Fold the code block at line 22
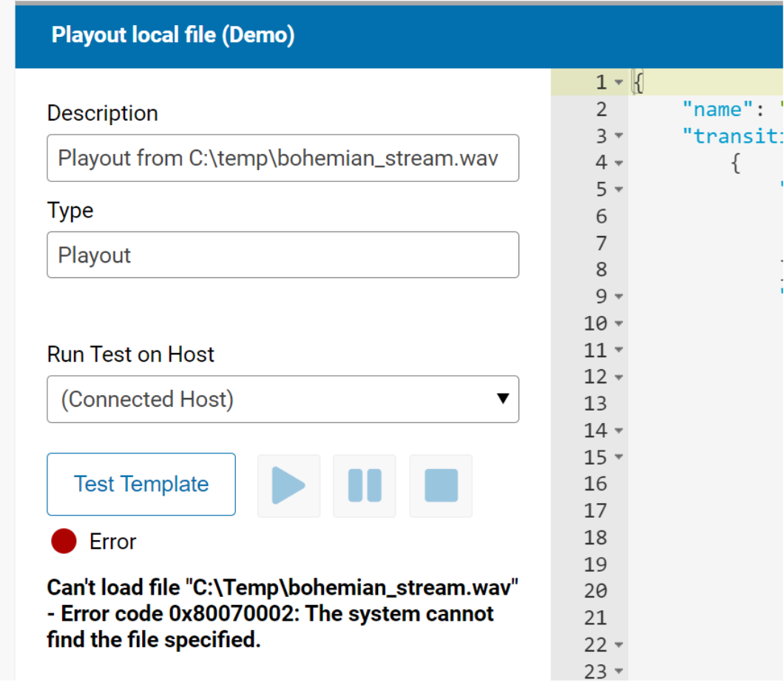The height and width of the screenshot is (682, 784). [619, 646]
